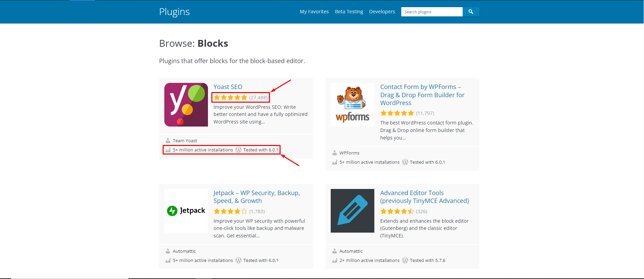Click Yoast Tested with 6.0.1 text

[261, 150]
